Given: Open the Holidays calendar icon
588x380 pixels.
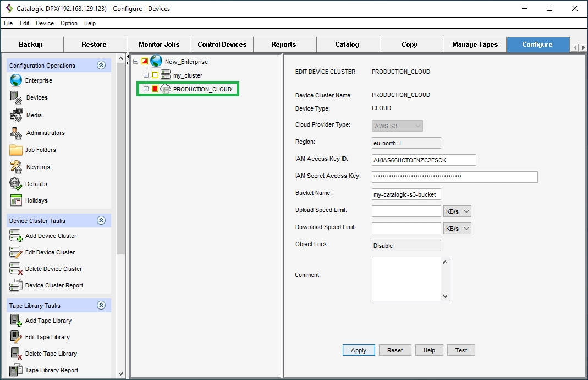Looking at the screenshot, I should pos(16,200).
